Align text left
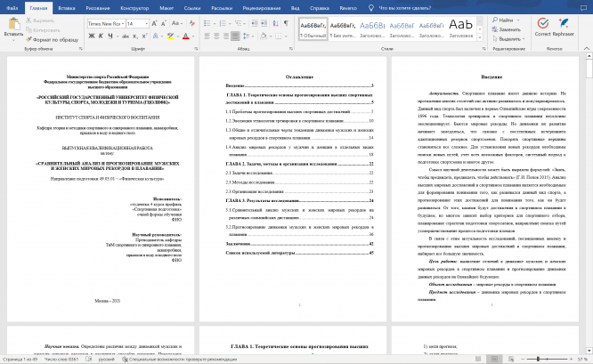 click(207, 36)
